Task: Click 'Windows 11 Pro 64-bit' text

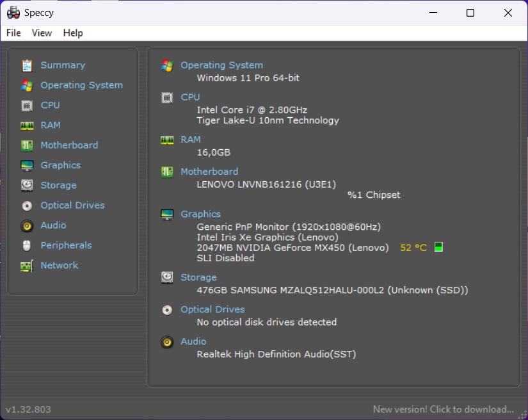Action: tap(248, 78)
